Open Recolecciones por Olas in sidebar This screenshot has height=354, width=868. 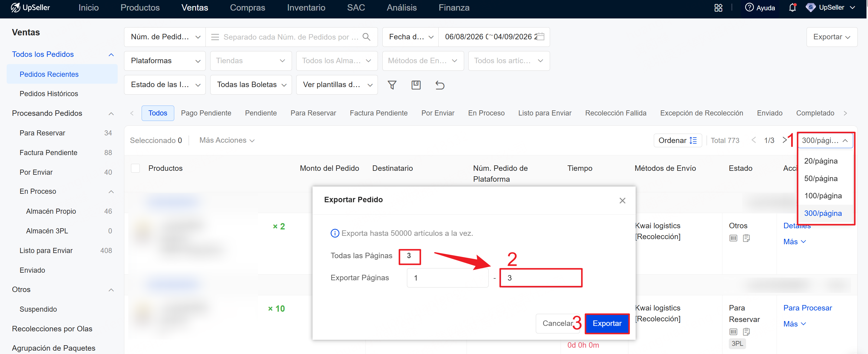pyautogui.click(x=52, y=329)
